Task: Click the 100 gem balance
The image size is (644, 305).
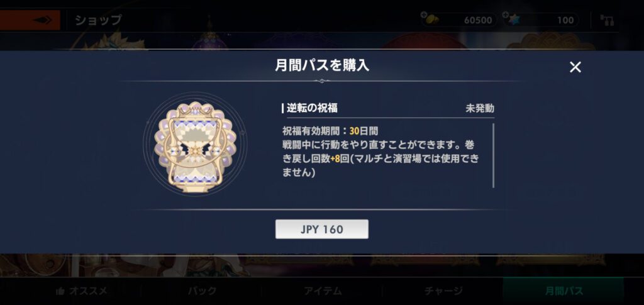Action: coord(565,20)
